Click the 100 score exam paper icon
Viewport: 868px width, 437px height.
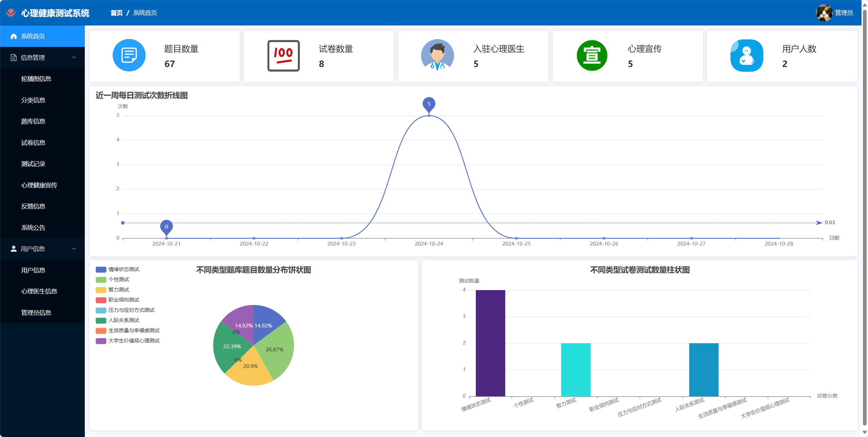click(283, 55)
